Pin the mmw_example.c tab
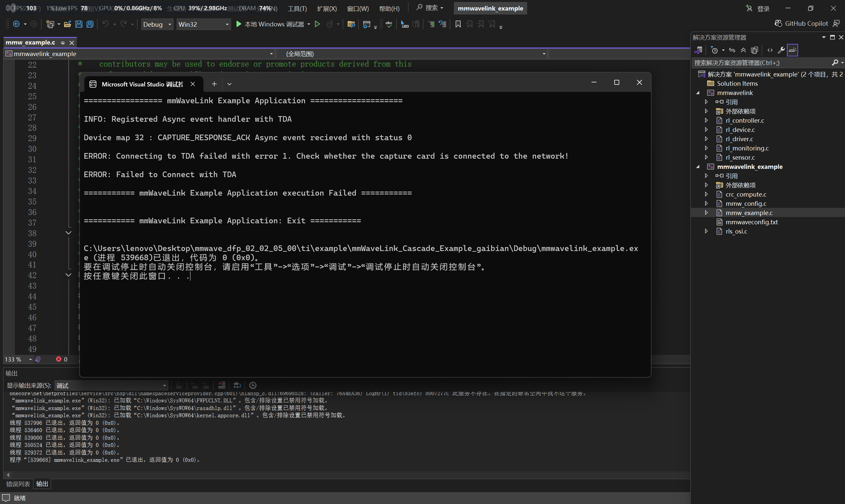 62,43
